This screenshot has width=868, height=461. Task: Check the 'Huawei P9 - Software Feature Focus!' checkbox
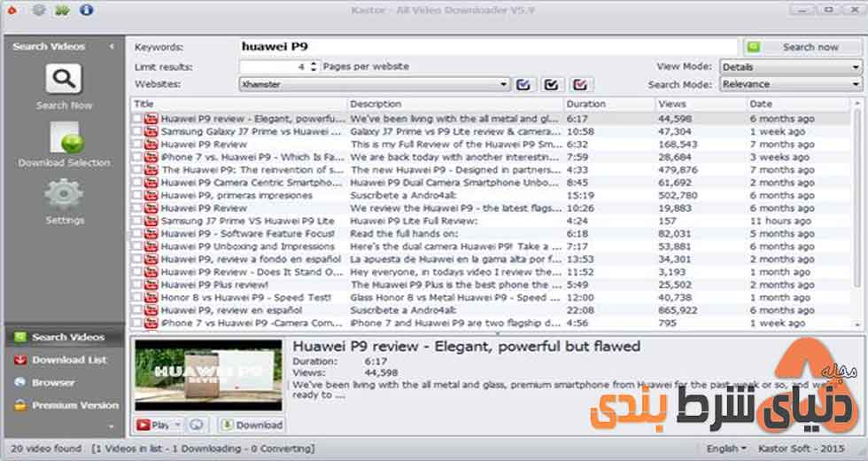[137, 234]
